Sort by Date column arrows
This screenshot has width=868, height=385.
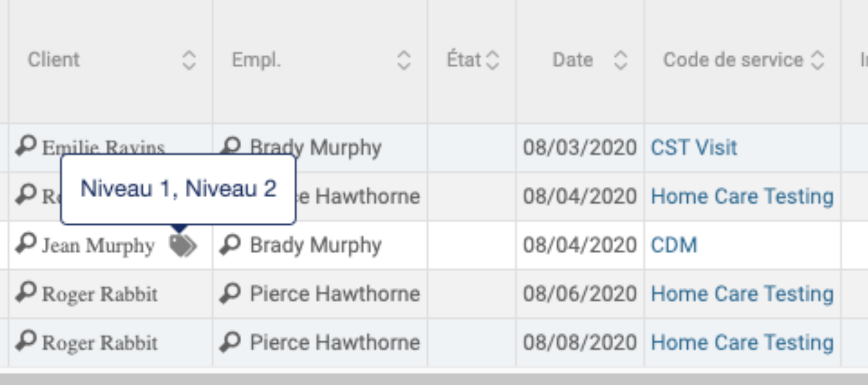pyautogui.click(x=620, y=61)
